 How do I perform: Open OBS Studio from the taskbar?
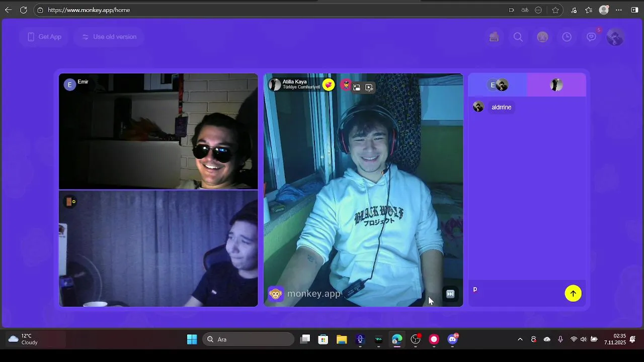coord(416,339)
